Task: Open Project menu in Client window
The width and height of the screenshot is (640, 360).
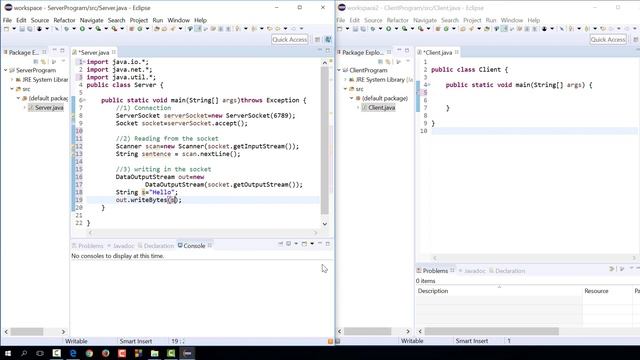Action: tap(472, 20)
